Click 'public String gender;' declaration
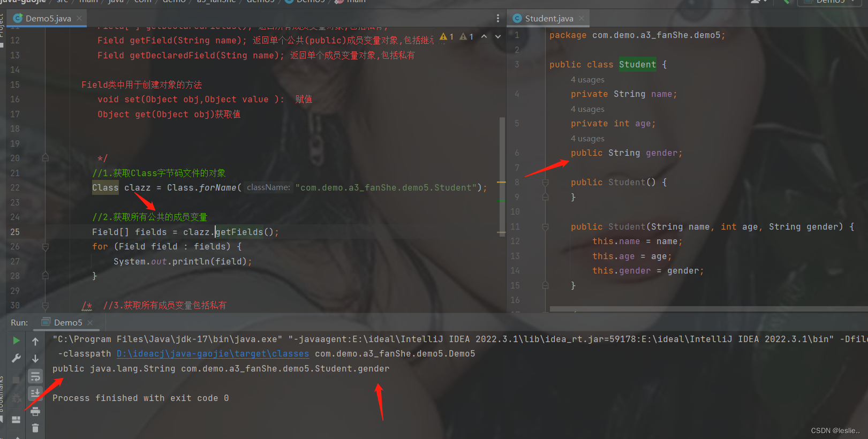Screen dimensions: 868x439 627,153
